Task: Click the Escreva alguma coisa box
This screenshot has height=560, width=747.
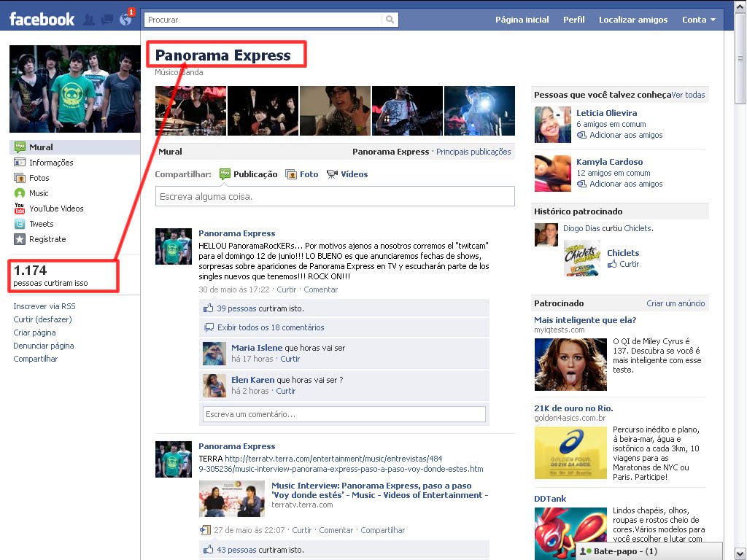Action: point(335,196)
